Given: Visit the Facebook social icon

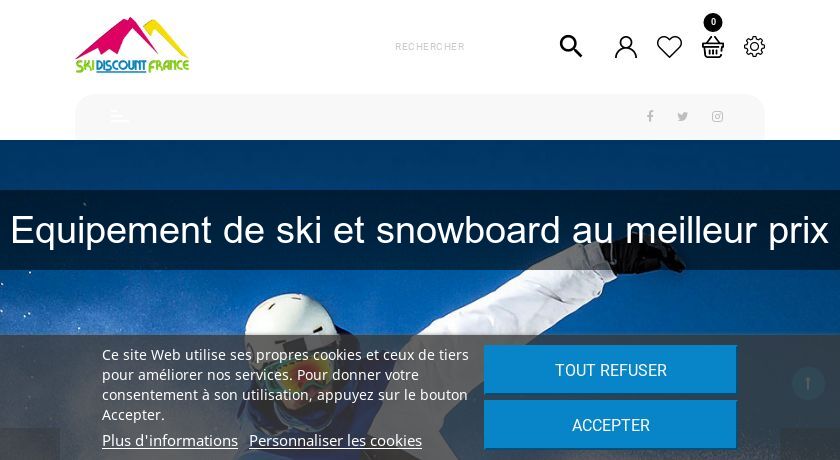Looking at the screenshot, I should pyautogui.click(x=650, y=116).
